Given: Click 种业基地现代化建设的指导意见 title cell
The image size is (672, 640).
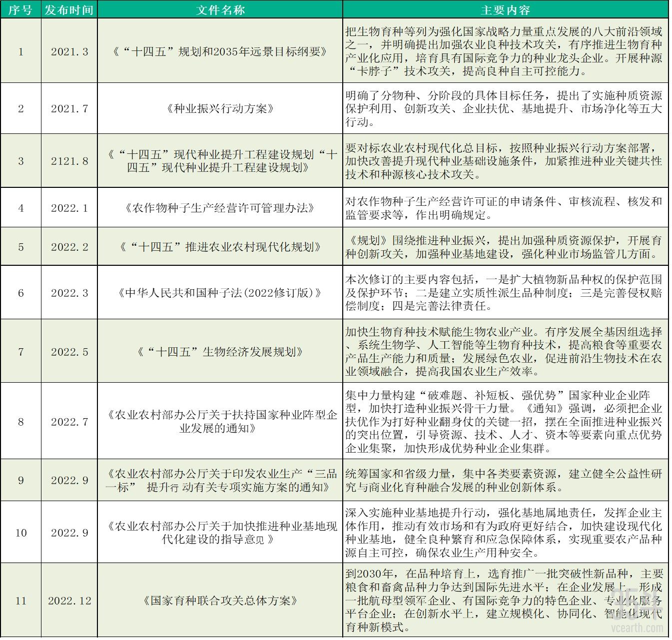Looking at the screenshot, I should tap(220, 533).
